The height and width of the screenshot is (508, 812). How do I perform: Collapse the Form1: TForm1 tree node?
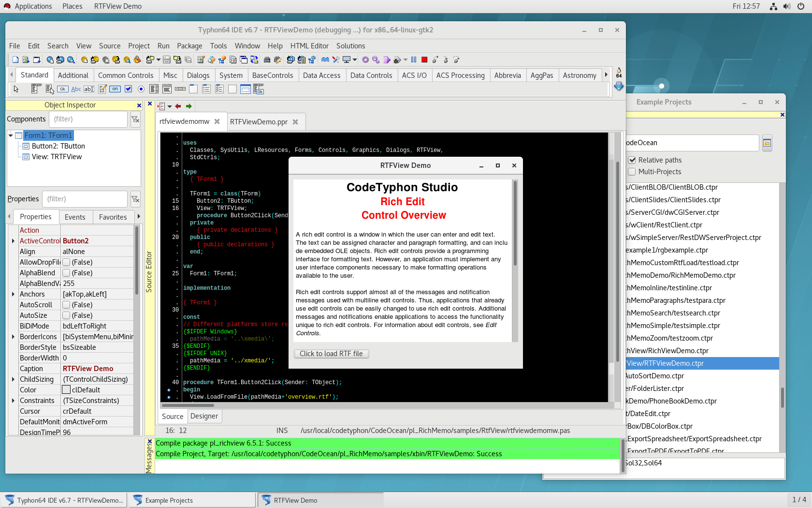tap(11, 135)
